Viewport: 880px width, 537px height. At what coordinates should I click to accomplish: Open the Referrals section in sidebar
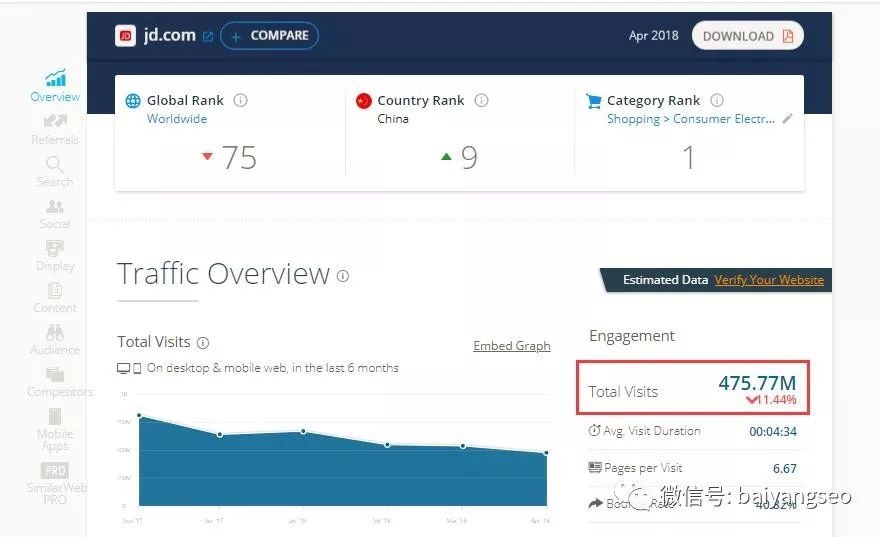(55, 130)
